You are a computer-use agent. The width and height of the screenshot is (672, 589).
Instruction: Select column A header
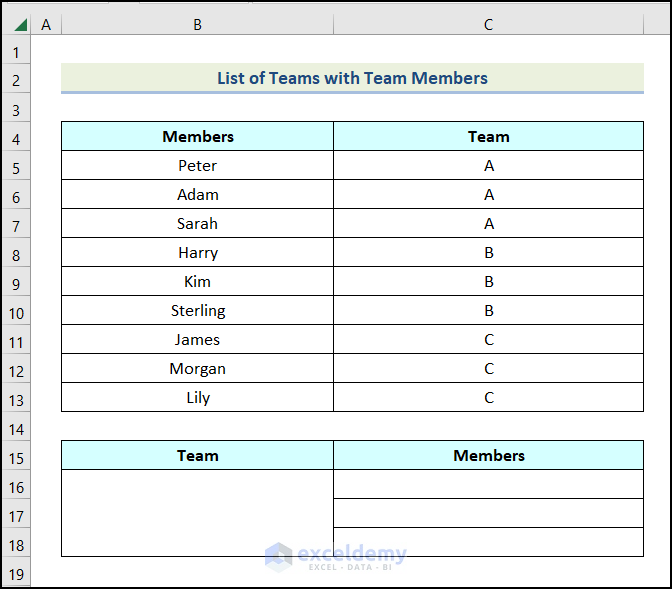46,25
